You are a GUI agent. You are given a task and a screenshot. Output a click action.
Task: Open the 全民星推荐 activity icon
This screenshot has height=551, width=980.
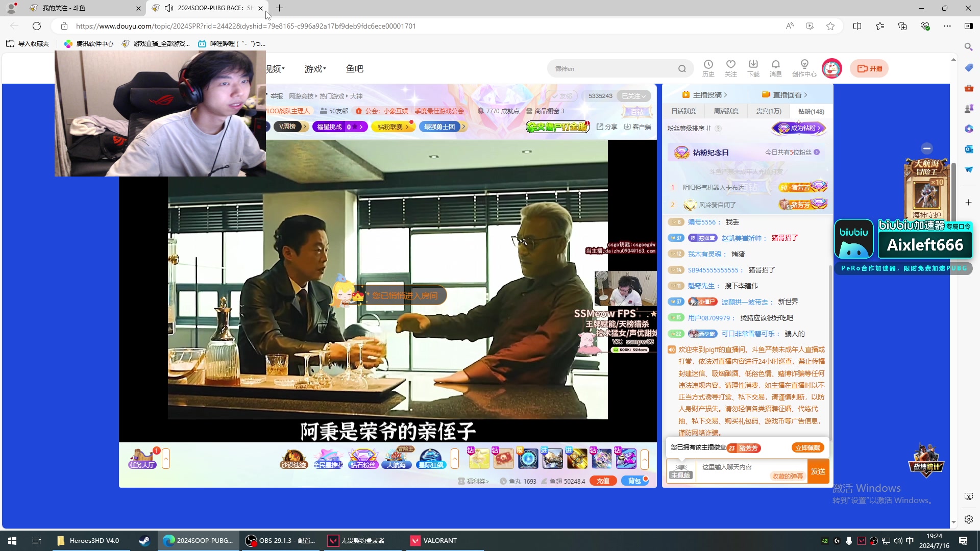click(328, 459)
